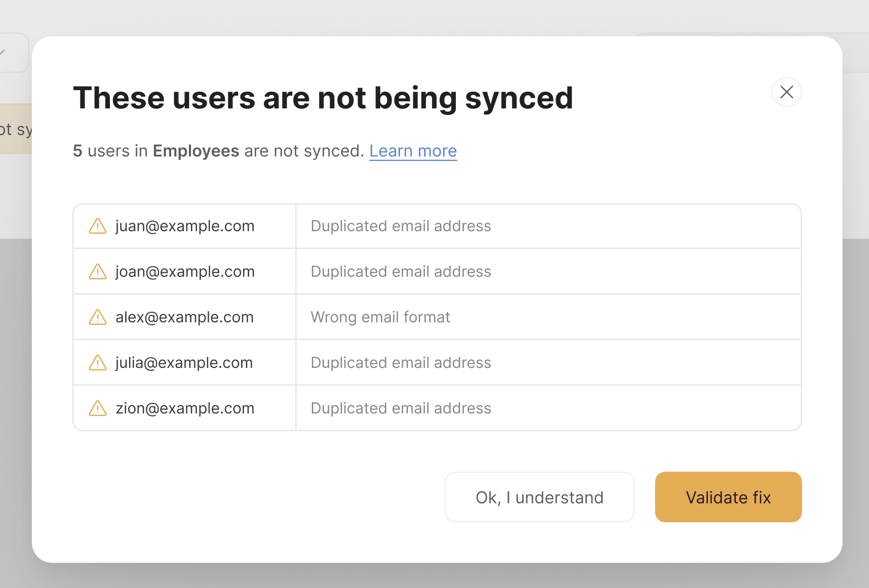This screenshot has height=588, width=869.
Task: Open the Learn more link
Action: click(413, 151)
